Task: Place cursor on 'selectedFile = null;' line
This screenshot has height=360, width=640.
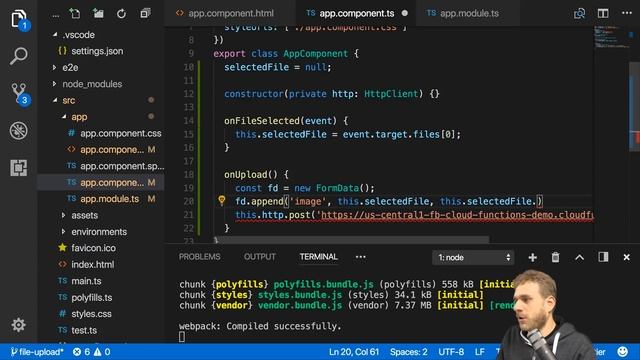Action: click(278, 67)
